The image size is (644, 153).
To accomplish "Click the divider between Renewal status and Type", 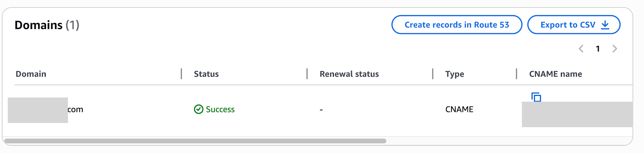I will pyautogui.click(x=432, y=74).
